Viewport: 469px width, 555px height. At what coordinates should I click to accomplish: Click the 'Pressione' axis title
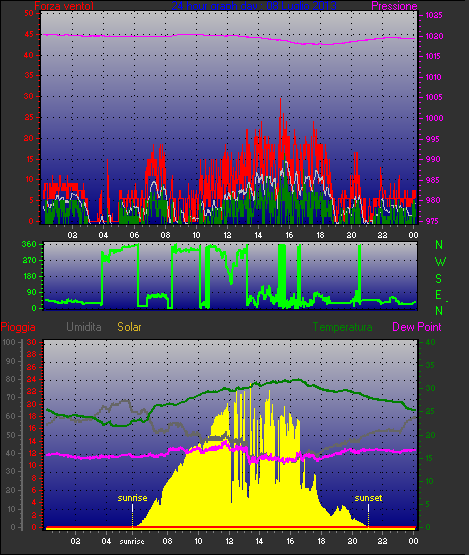[x=394, y=6]
